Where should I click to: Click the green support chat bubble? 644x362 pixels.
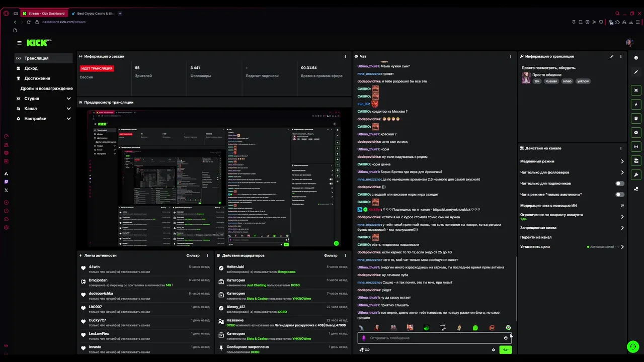633,346
